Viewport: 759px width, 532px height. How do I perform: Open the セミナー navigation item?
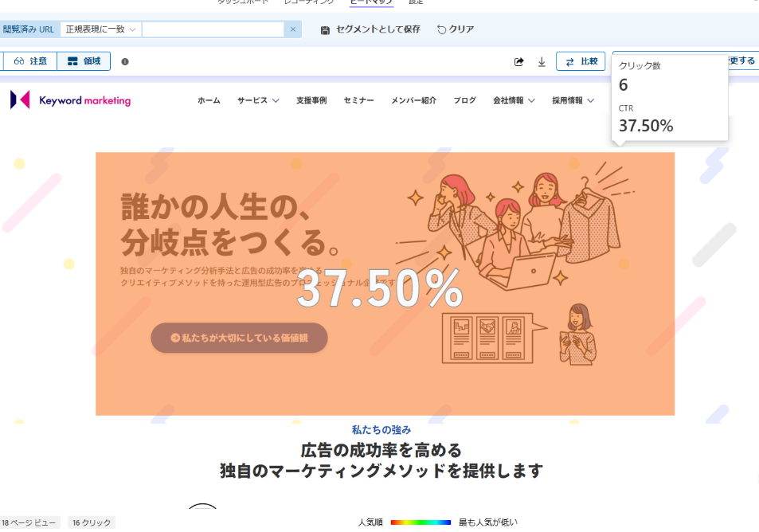[358, 100]
